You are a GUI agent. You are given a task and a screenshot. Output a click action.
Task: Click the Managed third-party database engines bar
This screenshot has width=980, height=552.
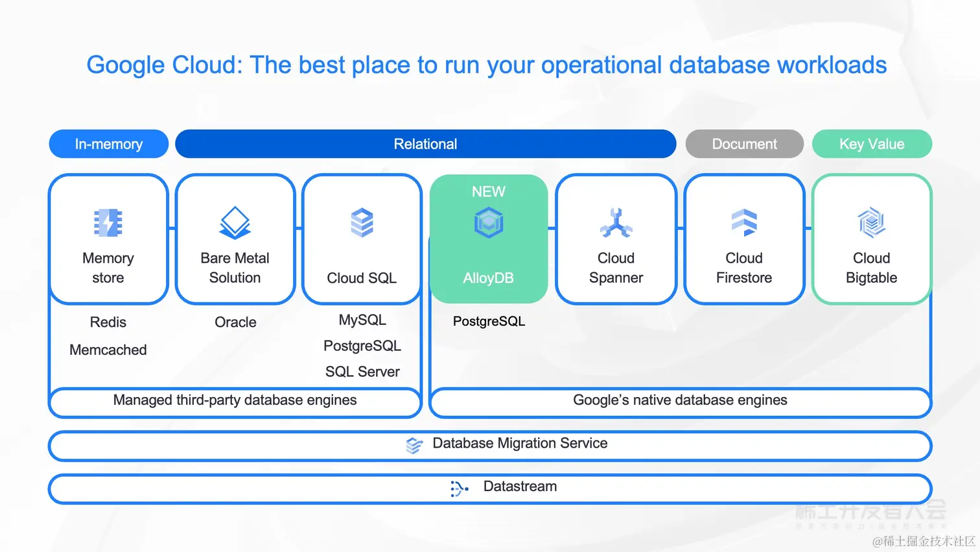click(235, 402)
